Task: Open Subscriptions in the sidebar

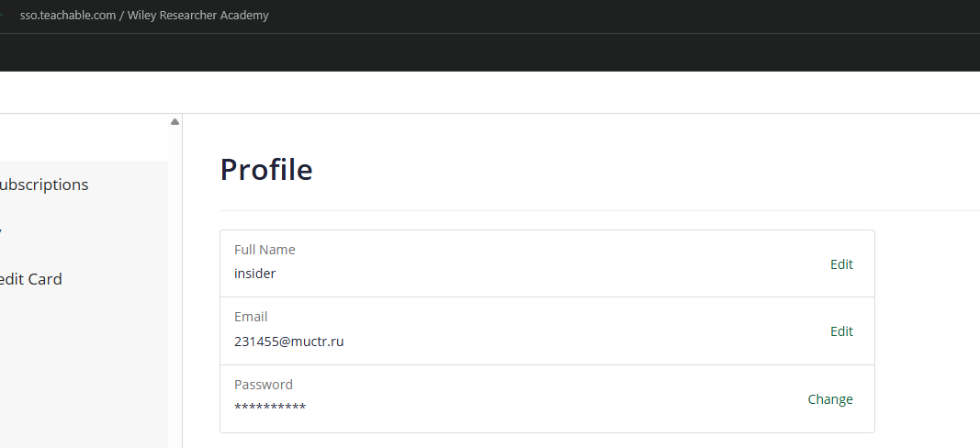Action: click(44, 185)
